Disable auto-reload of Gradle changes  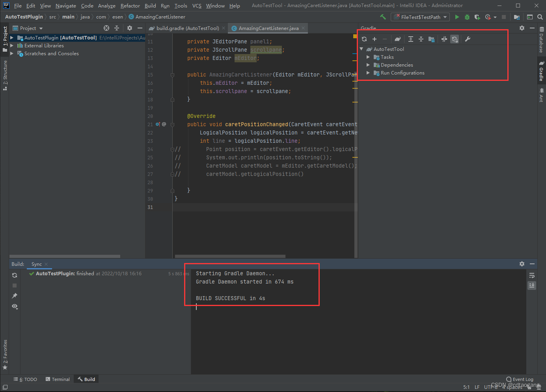(455, 39)
